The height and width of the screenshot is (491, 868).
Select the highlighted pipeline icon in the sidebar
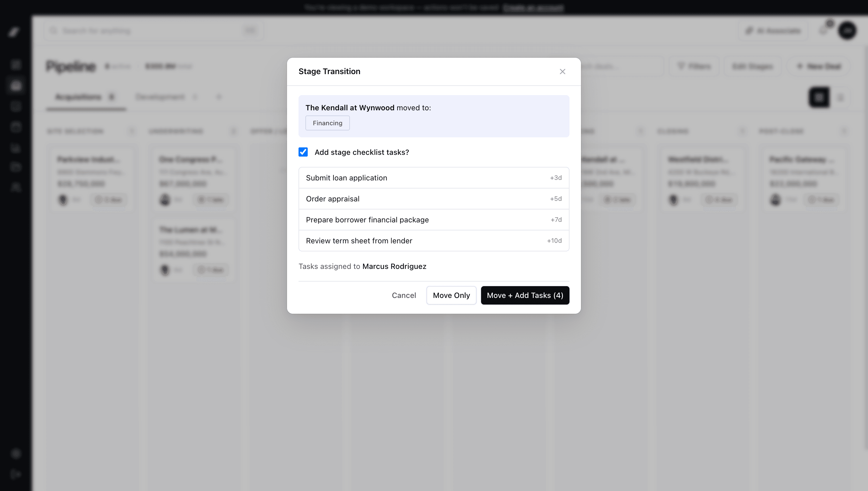tap(16, 85)
